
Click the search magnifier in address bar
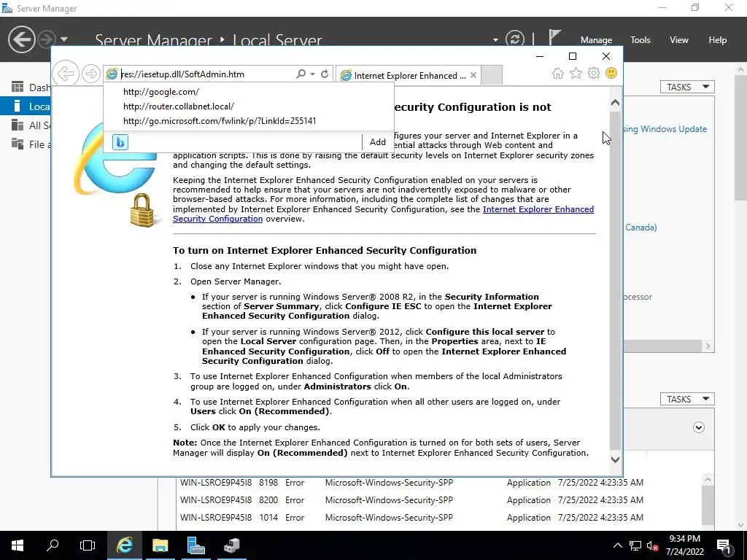301,74
